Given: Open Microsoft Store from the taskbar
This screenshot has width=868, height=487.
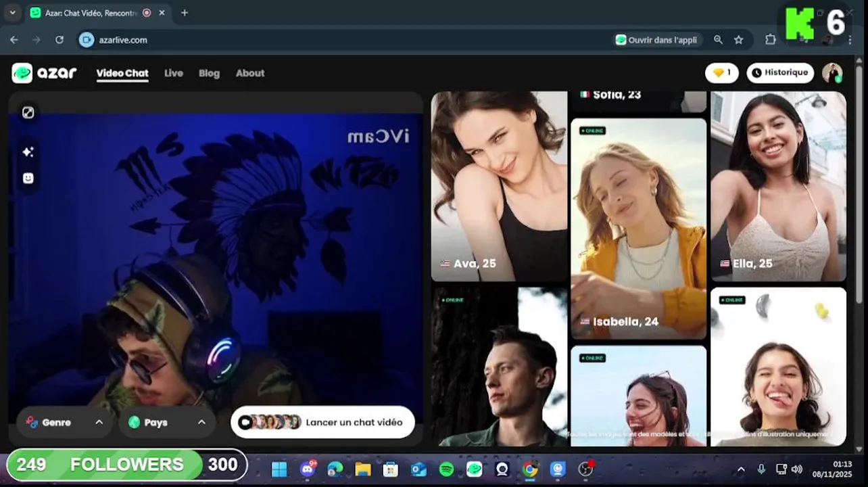Looking at the screenshot, I should click(x=391, y=469).
